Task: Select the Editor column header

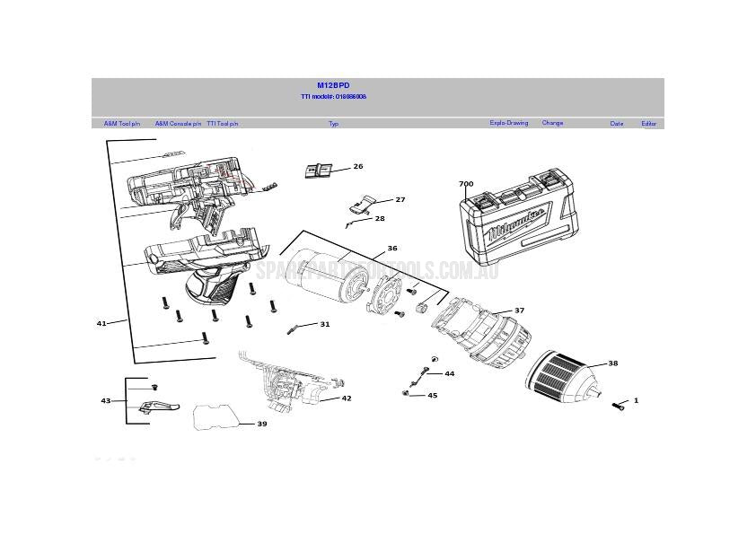Action: tap(646, 123)
